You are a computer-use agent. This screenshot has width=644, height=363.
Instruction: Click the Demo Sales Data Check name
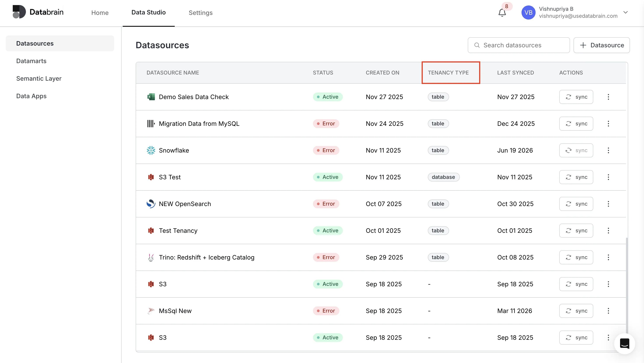tap(194, 97)
